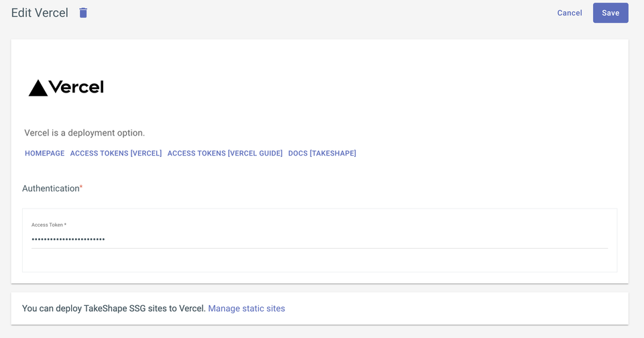Click the Vercel triangle logo
The height and width of the screenshot is (338, 644).
click(38, 88)
